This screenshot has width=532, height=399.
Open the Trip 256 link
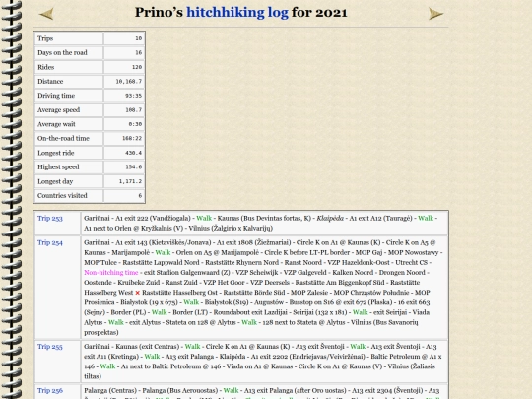[x=50, y=390]
